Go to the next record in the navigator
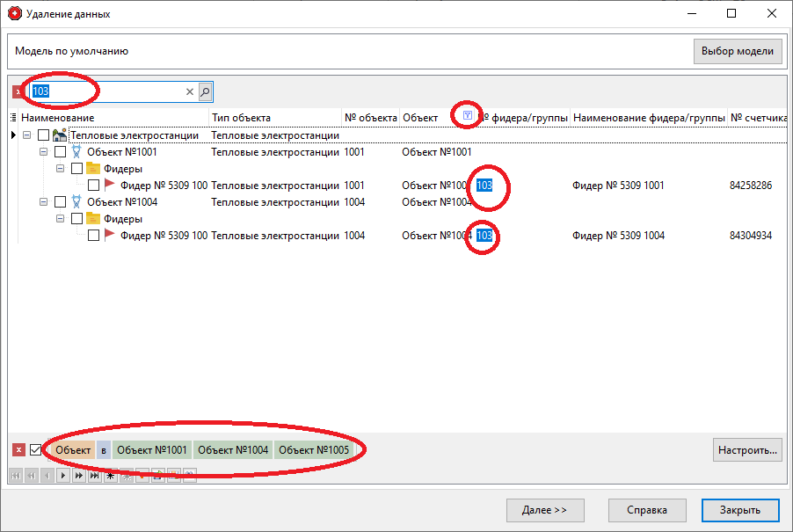The image size is (793, 532). click(x=62, y=476)
